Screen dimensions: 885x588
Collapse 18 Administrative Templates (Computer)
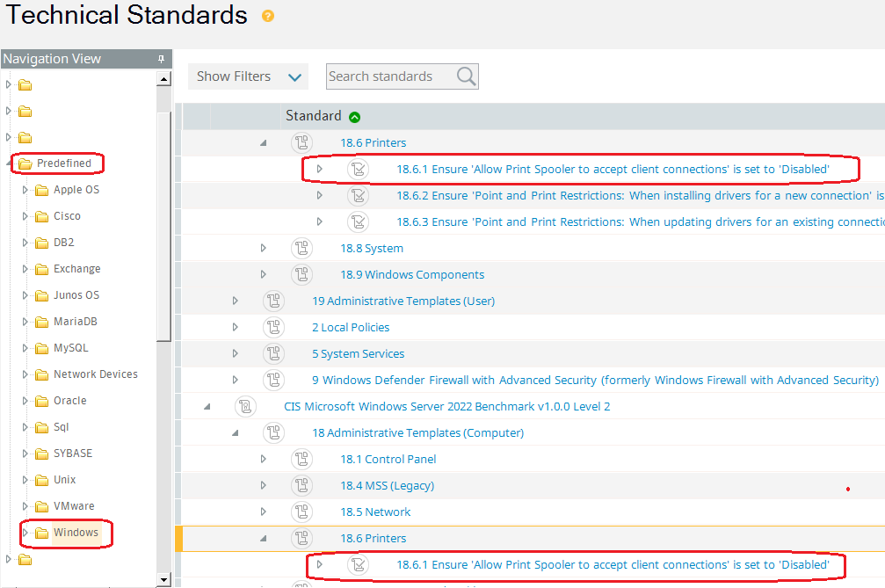(x=235, y=432)
